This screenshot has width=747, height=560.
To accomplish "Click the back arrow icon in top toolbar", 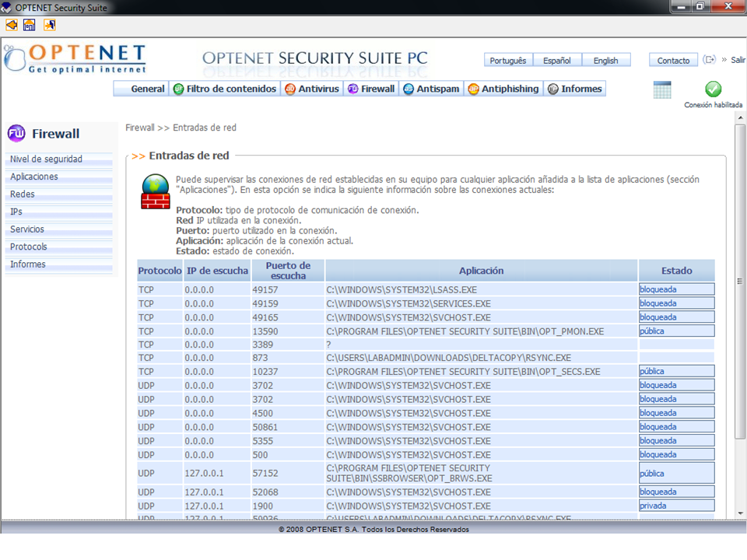I will (x=11, y=25).
